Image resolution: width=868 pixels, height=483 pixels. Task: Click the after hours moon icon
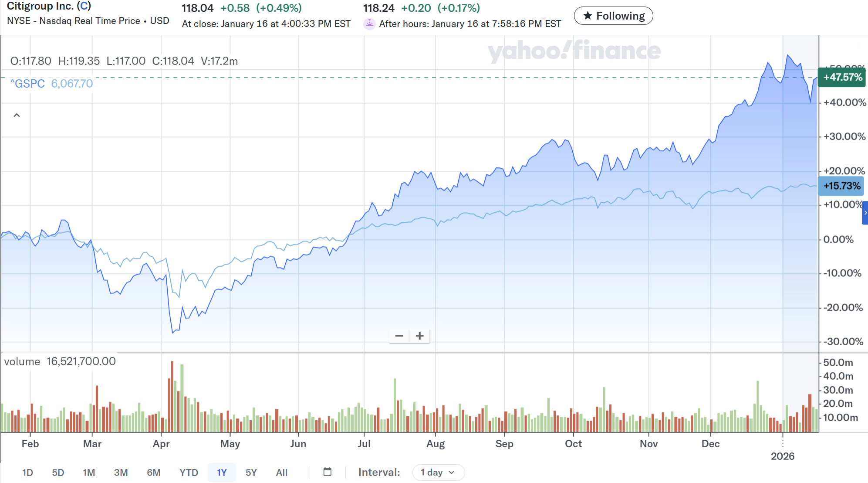(369, 24)
